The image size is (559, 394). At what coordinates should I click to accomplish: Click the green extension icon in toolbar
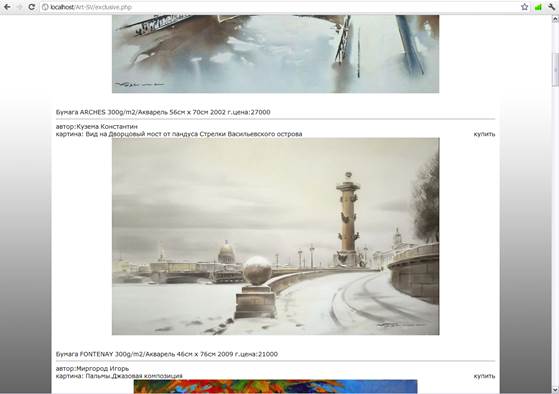[x=538, y=7]
